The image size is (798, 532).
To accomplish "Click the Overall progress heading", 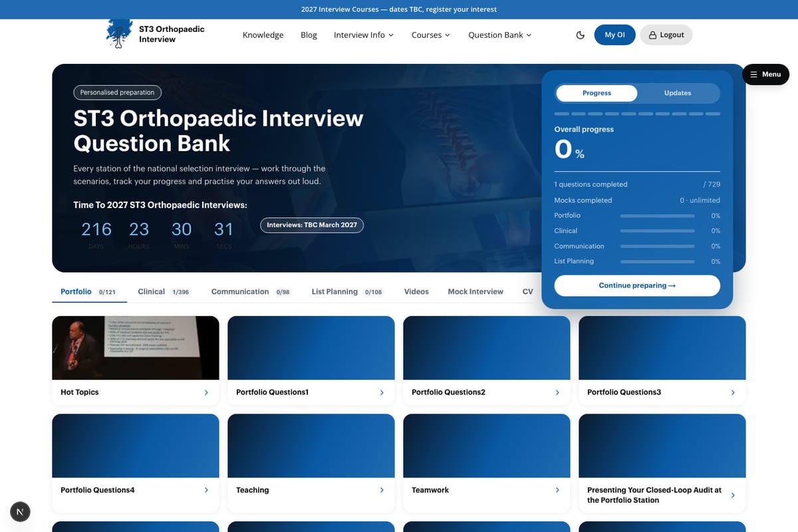I will [x=584, y=130].
